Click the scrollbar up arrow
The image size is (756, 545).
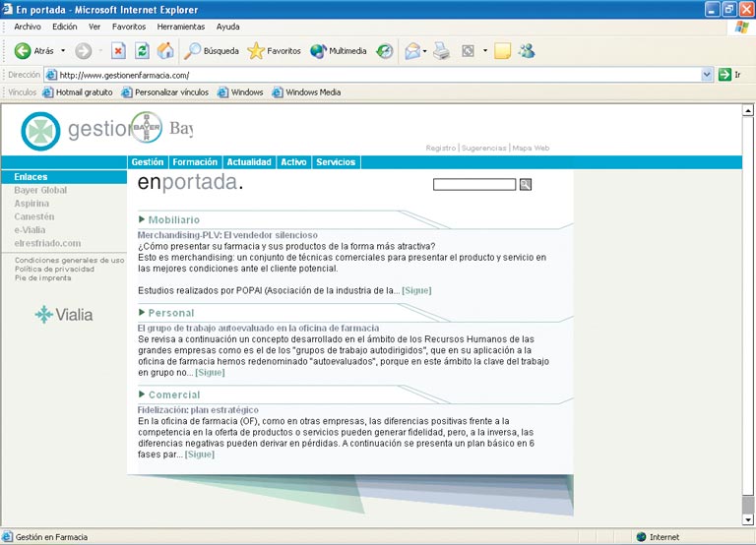click(748, 110)
